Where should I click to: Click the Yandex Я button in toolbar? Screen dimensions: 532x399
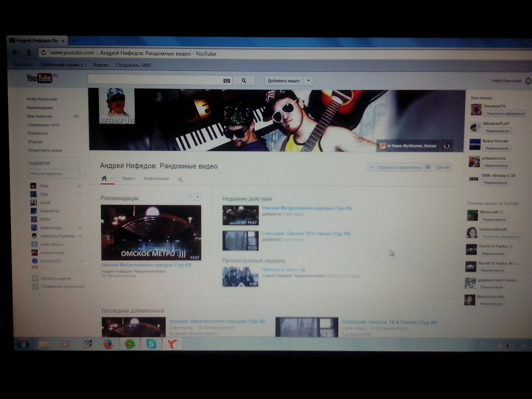pos(28,52)
